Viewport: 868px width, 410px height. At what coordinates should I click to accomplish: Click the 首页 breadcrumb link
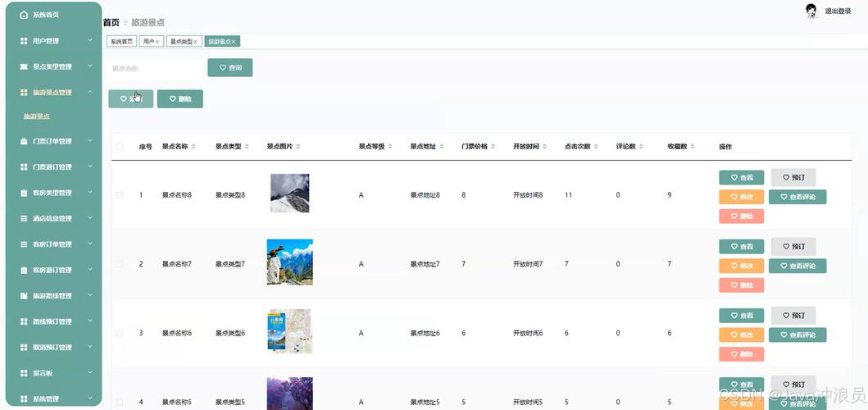click(x=111, y=23)
